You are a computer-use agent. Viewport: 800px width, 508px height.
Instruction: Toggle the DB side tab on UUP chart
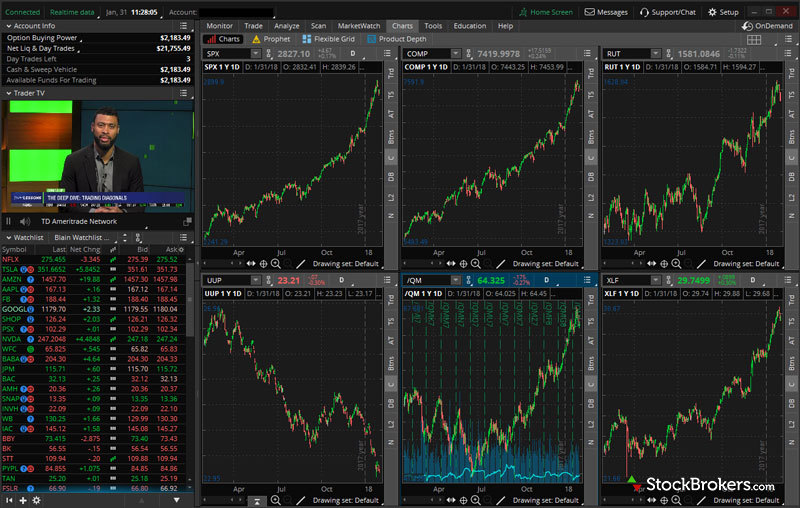coord(391,403)
